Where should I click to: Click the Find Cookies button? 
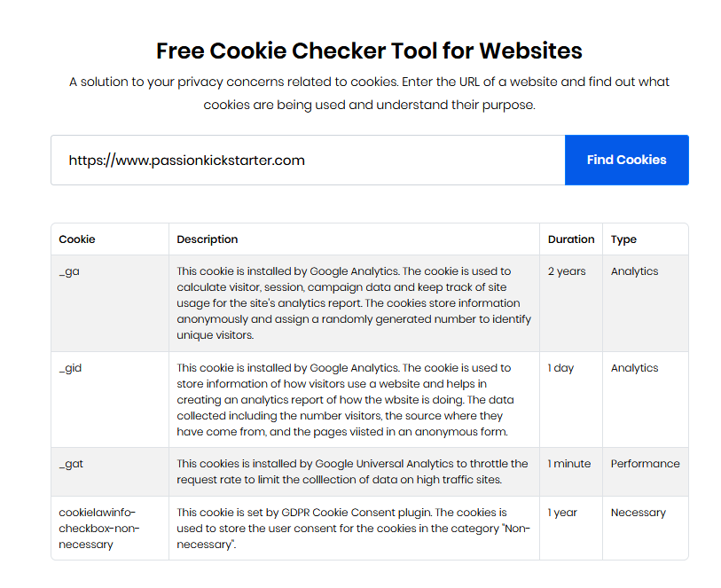pos(626,160)
